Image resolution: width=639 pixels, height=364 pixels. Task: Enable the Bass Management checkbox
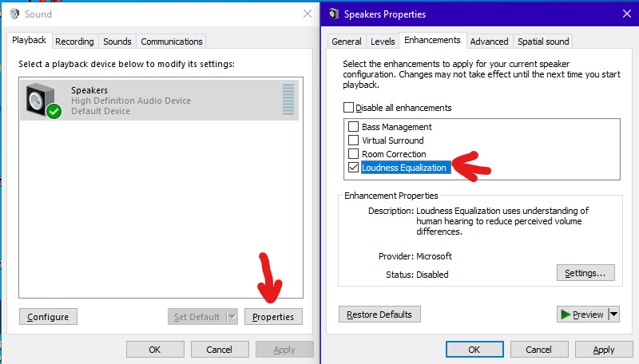point(354,127)
